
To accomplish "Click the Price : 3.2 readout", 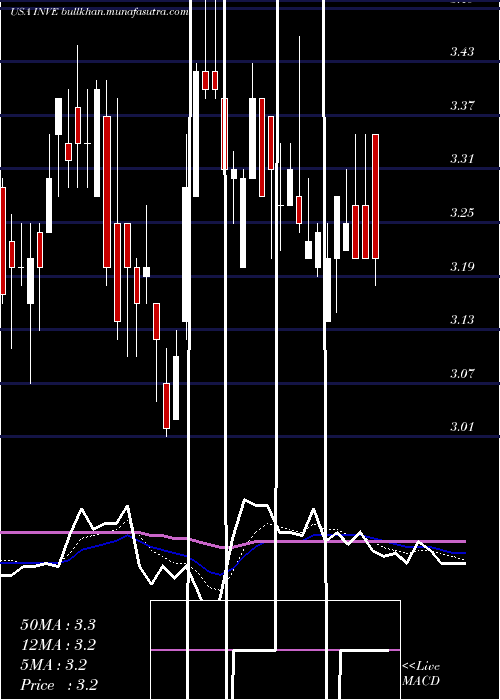I will [59, 684].
